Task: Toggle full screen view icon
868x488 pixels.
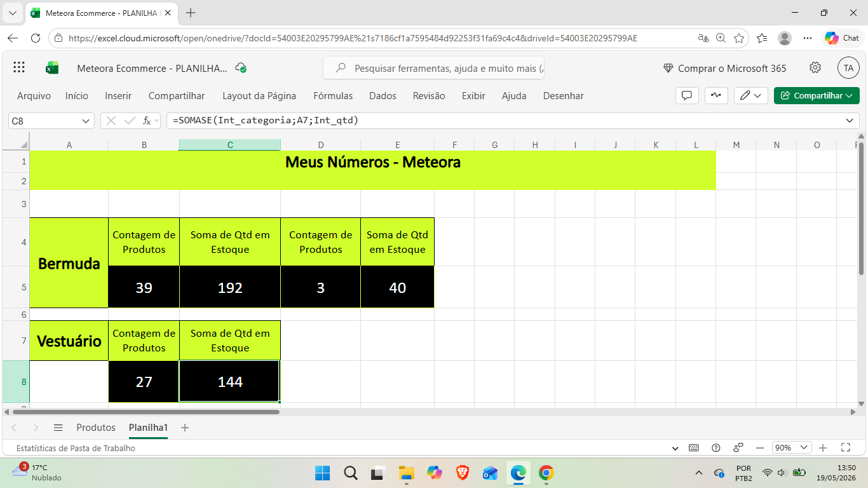Action: click(846, 447)
